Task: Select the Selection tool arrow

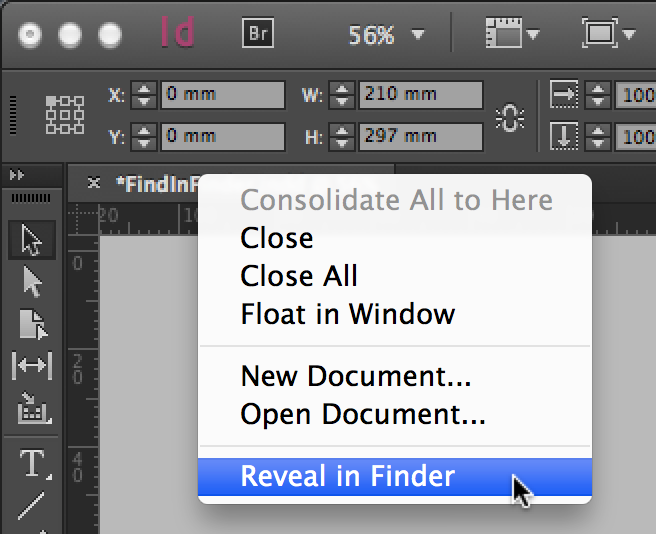Action: pyautogui.click(x=32, y=240)
